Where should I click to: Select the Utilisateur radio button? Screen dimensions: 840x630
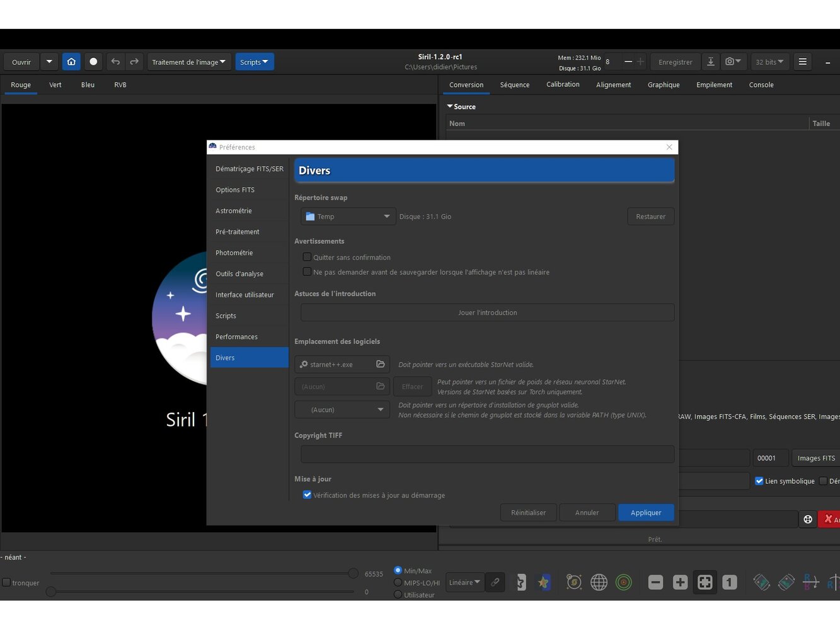coord(398,594)
